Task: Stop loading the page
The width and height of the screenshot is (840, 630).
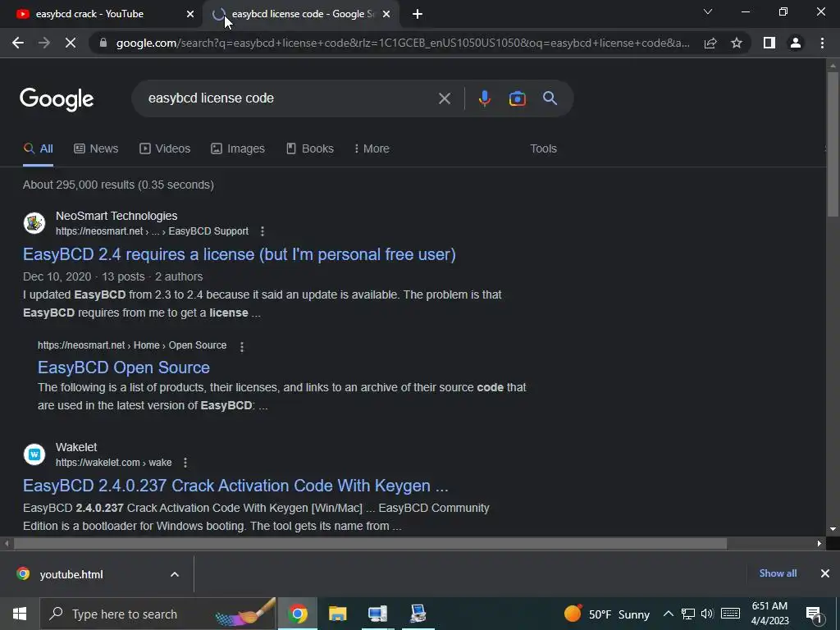Action: 71,43
